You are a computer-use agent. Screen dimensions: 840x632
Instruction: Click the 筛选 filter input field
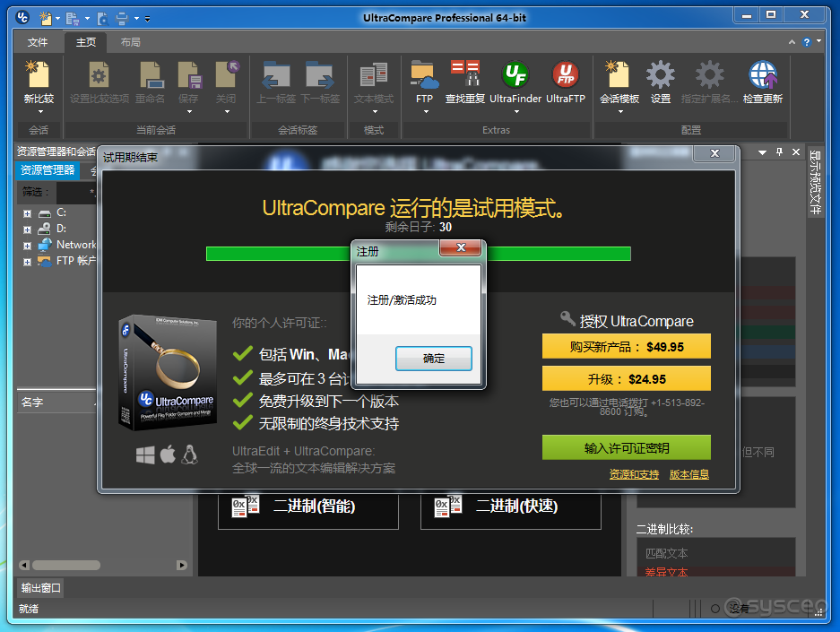click(x=76, y=192)
